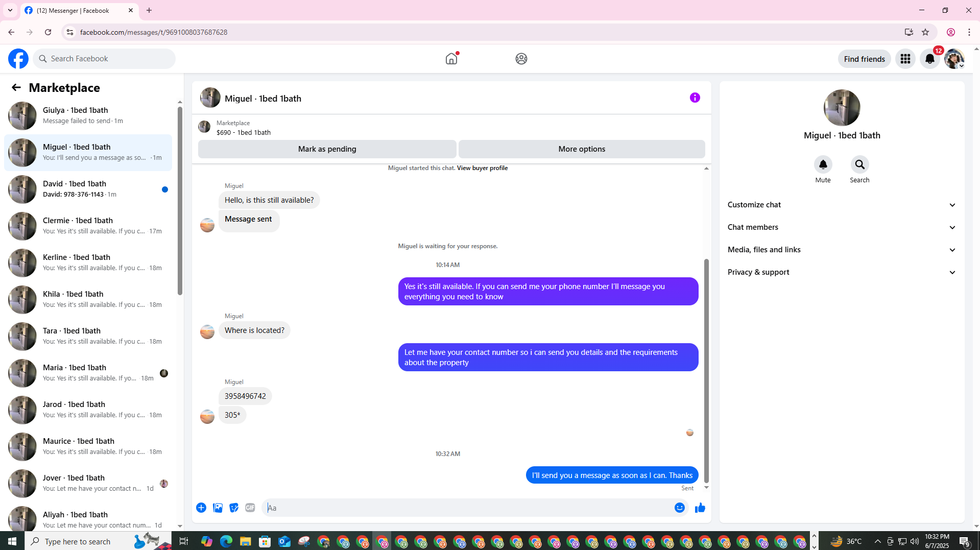Open the conversation information icon

tap(695, 98)
